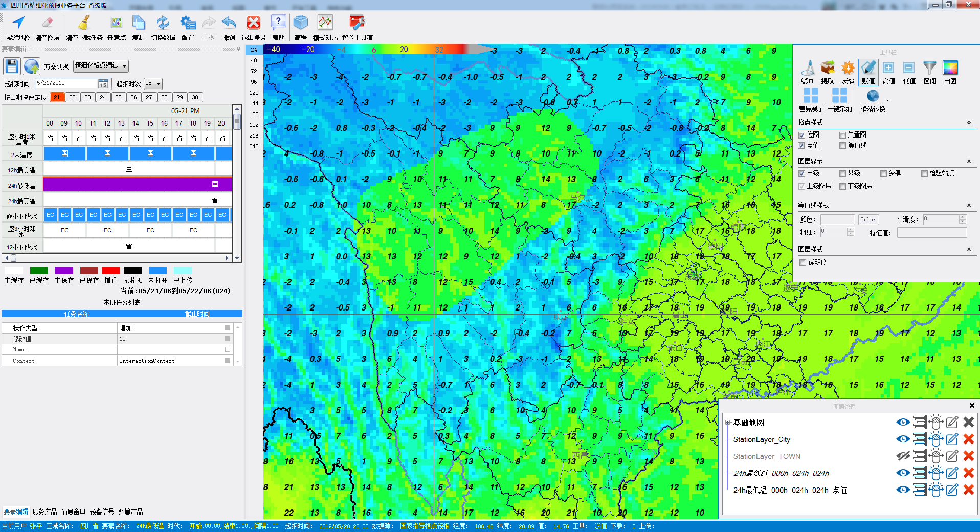980x532 pixels.
Task: Delete the 24h最低温_000h_024h_点值 layer
Action: [x=969, y=490]
